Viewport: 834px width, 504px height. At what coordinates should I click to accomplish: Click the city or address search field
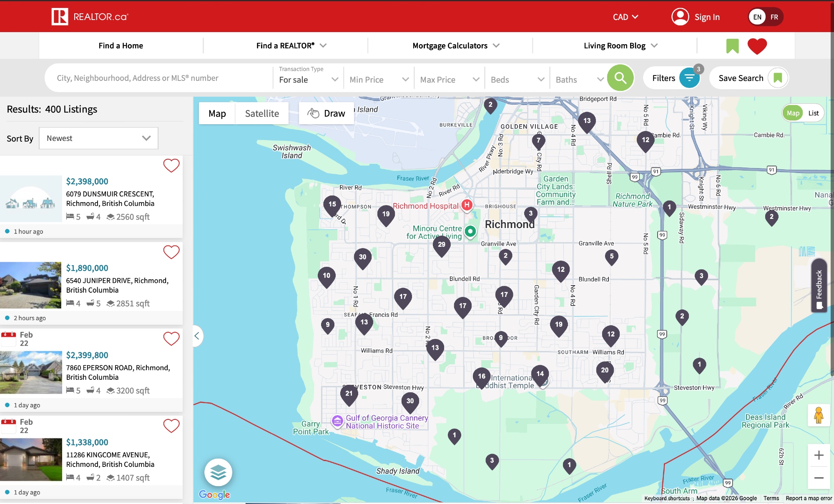pos(158,78)
